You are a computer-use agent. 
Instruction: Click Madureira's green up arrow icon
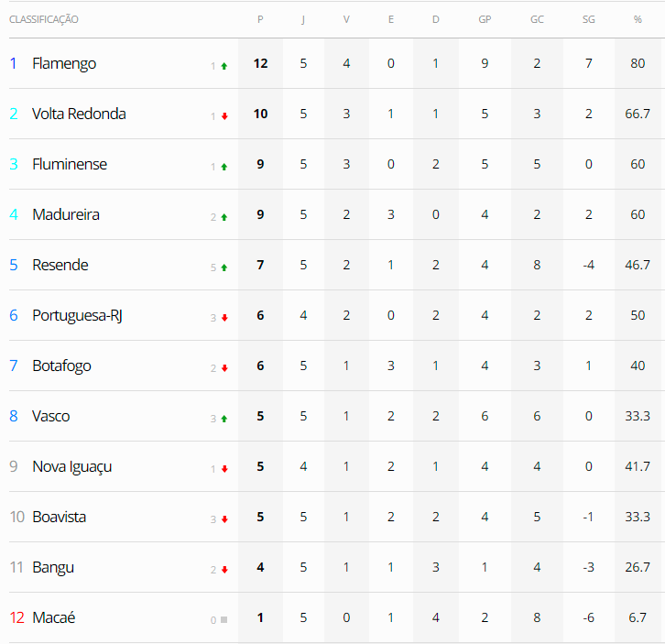click(x=223, y=217)
